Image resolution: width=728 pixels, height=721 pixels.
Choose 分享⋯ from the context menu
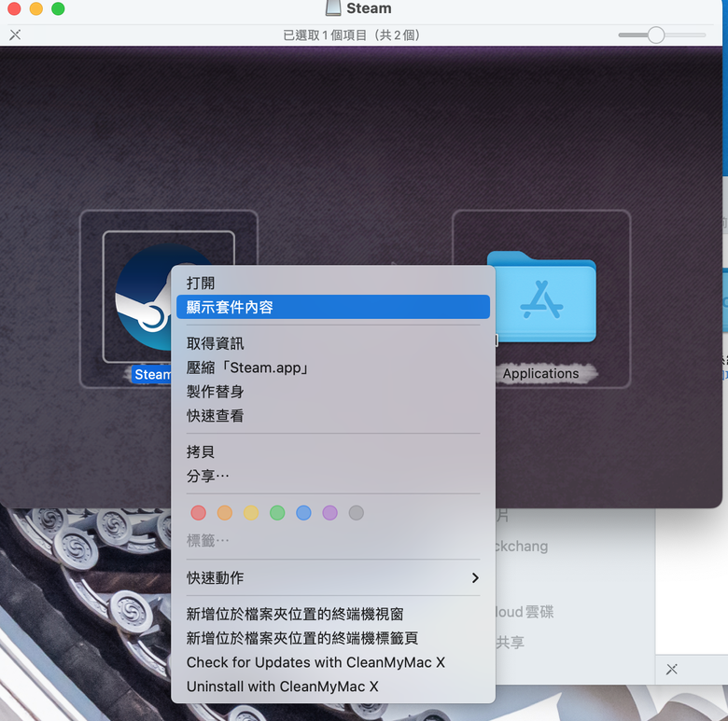333,476
